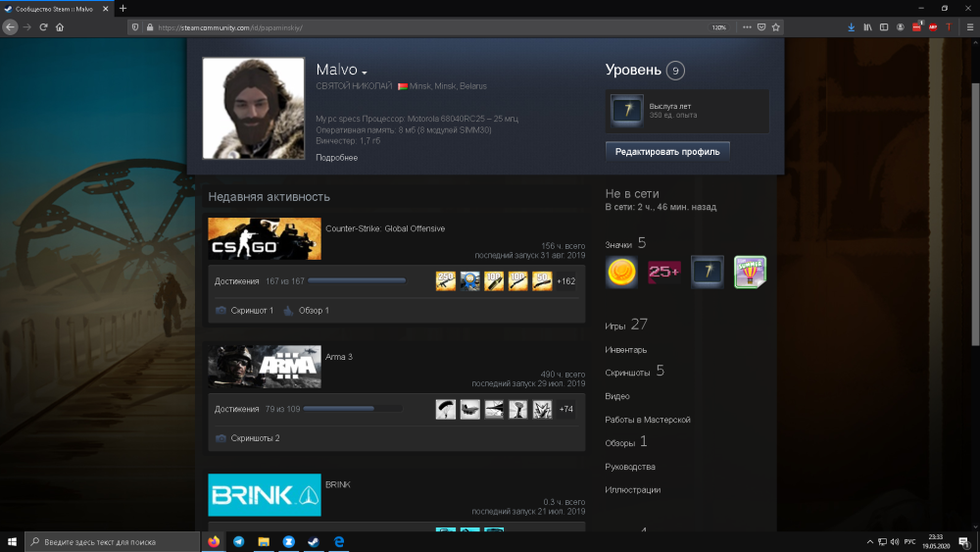The image size is (980, 552).
Task: Open the Firefox library icon
Action: [867, 27]
